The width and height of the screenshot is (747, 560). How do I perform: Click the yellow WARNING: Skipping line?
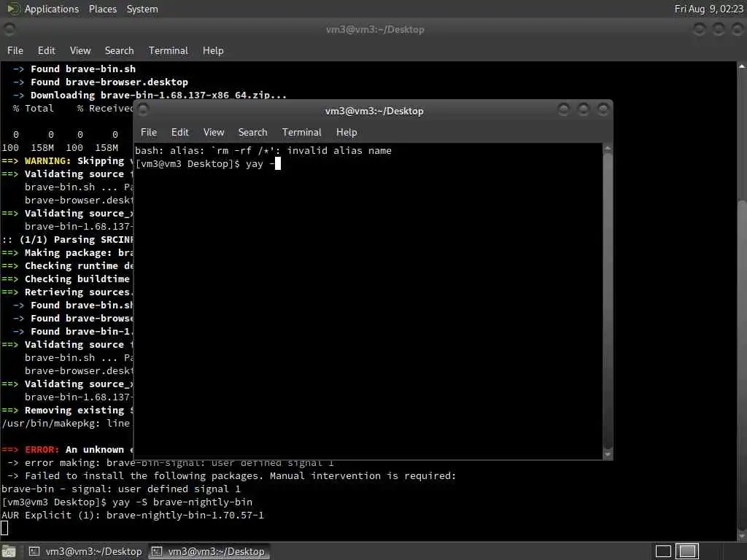tap(67, 161)
